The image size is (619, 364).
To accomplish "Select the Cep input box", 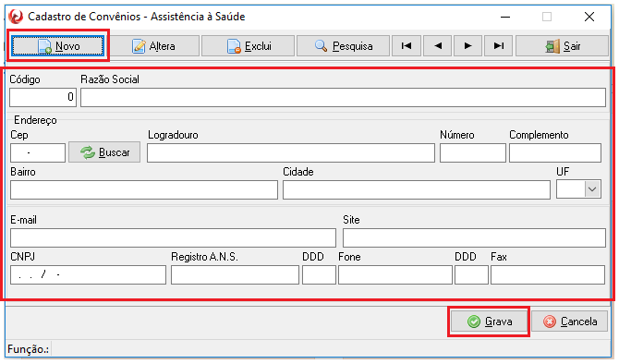I will click(38, 152).
